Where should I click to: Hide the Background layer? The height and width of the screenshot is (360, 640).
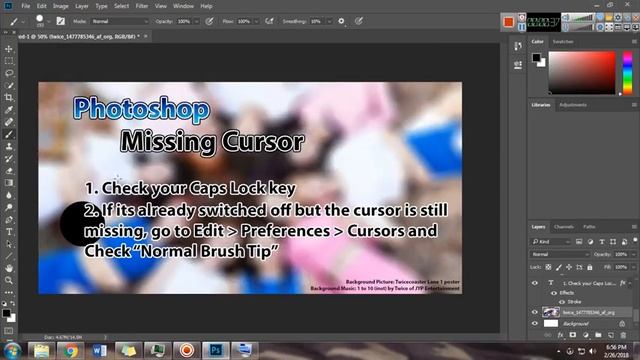tap(535, 323)
